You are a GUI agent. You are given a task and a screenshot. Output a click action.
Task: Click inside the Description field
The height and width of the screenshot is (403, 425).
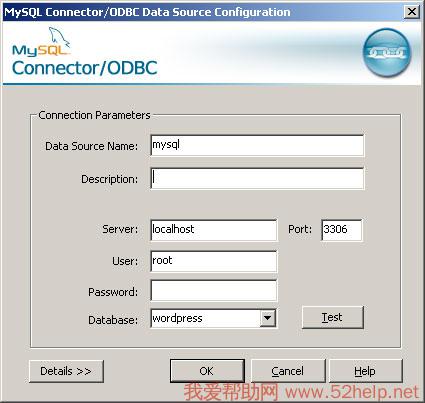click(x=257, y=178)
